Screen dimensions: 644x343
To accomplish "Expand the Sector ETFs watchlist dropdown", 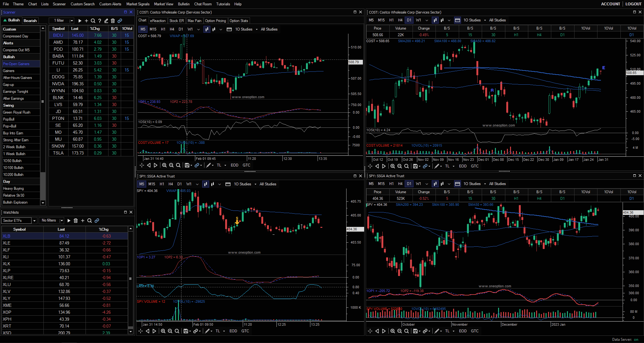I will click(34, 221).
